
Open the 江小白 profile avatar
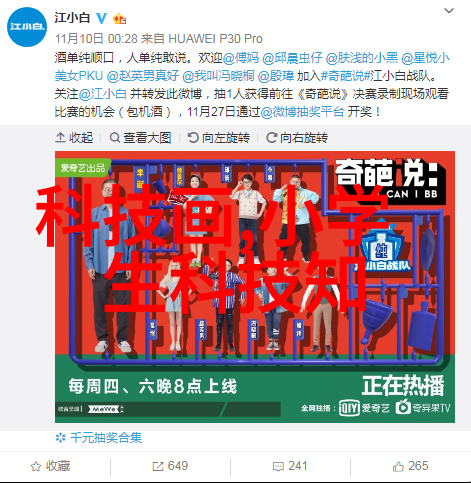tap(27, 27)
